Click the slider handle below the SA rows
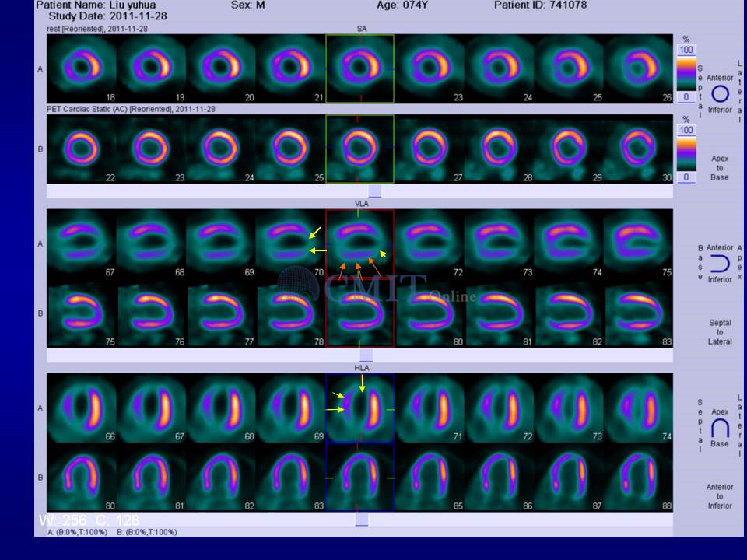This screenshot has width=747, height=560. pyautogui.click(x=374, y=191)
